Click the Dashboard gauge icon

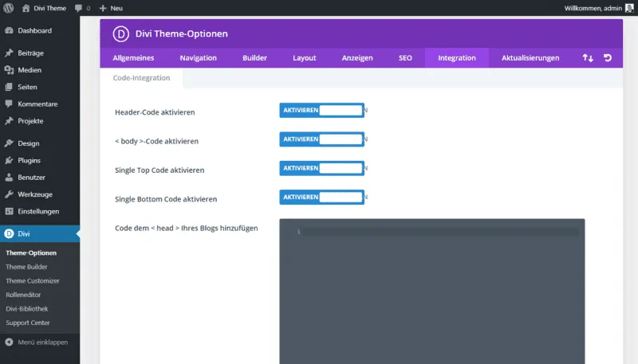point(9,30)
